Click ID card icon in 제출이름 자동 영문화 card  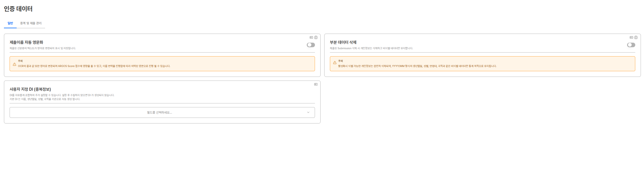coord(311,37)
